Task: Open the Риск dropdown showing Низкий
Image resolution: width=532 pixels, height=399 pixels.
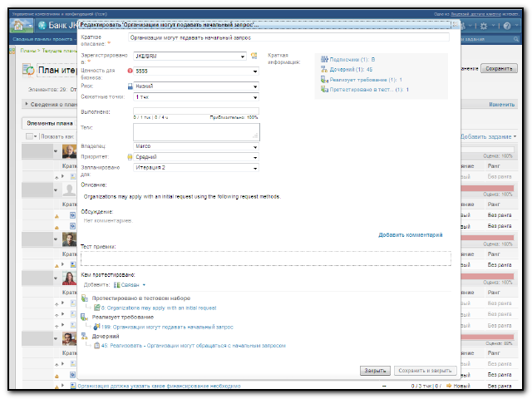Action: click(x=255, y=86)
